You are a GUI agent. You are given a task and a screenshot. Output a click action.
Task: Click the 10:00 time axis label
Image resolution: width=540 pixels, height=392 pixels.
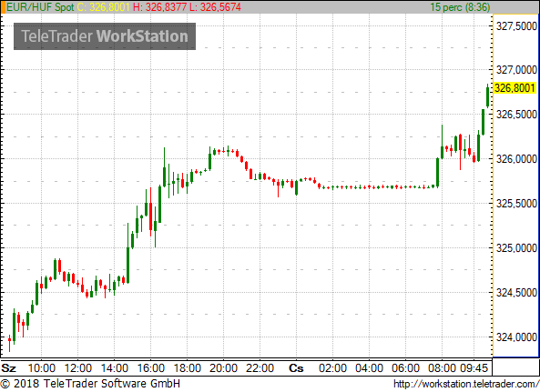click(x=41, y=368)
